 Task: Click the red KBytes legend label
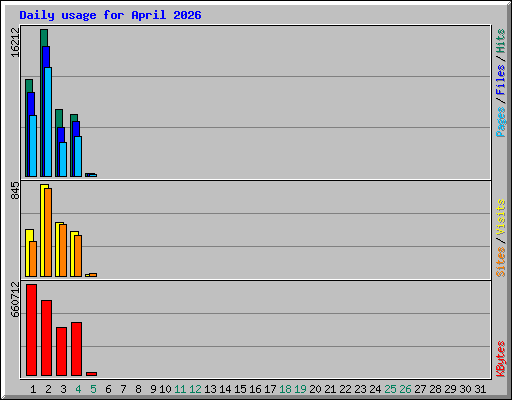pyautogui.click(x=500, y=359)
